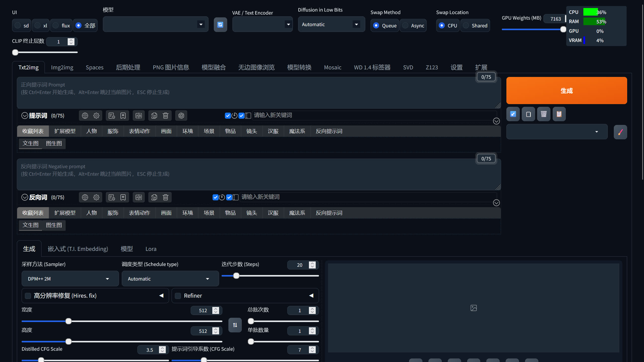
Task: Choose Shared swap location
Action: (x=475, y=25)
